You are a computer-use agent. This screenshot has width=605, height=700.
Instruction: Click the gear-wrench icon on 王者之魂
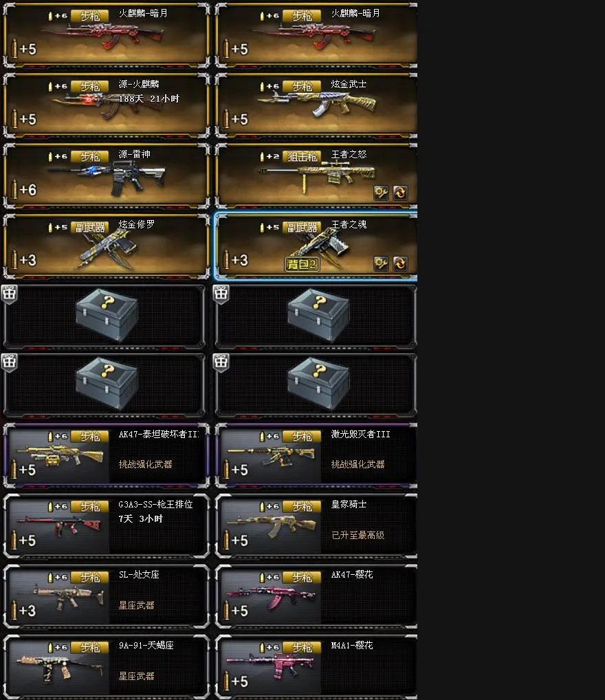tap(381, 263)
